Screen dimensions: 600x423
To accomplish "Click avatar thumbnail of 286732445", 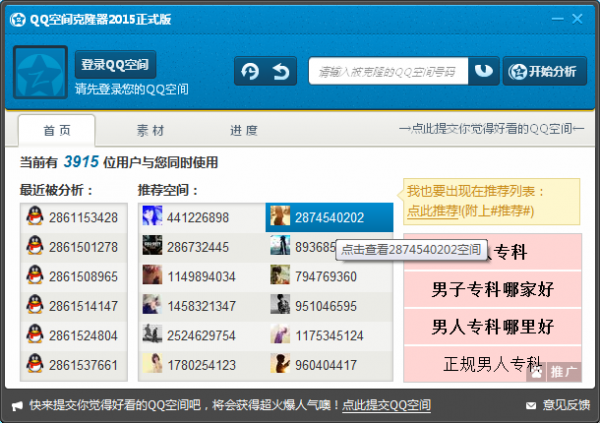I will tap(152, 245).
